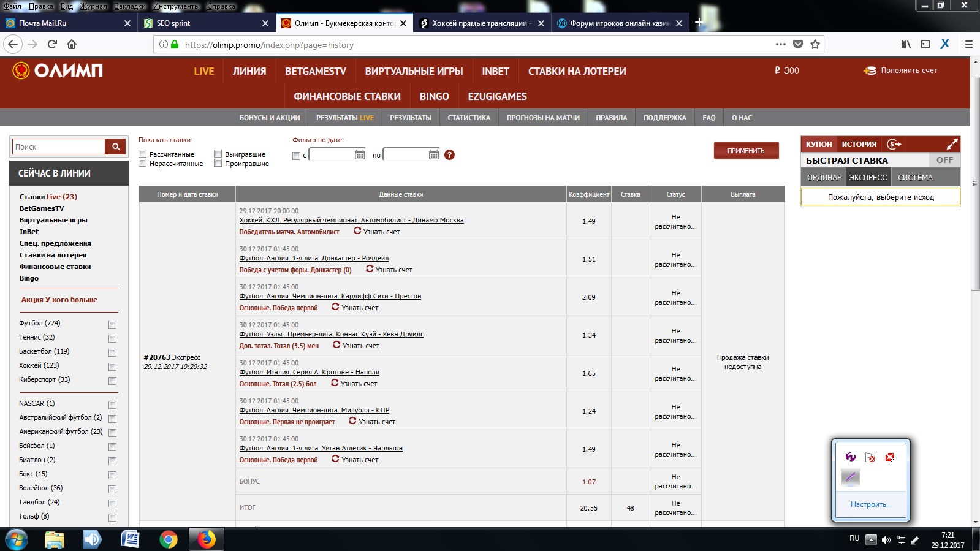Open Windows Start button
Screen dimensions: 980x551
[x=16, y=539]
